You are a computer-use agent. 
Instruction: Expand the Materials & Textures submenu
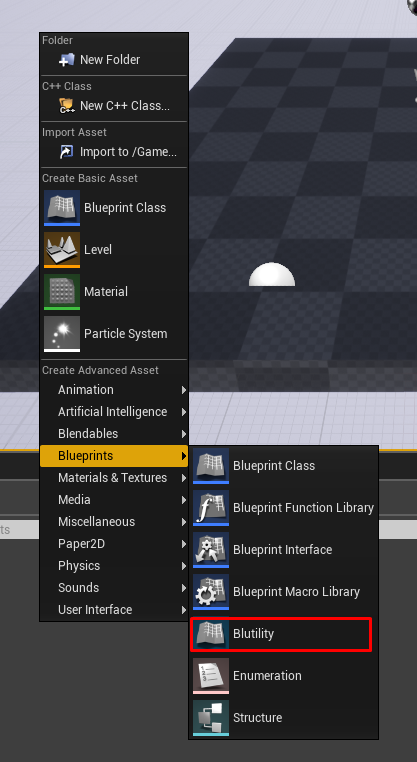(114, 478)
